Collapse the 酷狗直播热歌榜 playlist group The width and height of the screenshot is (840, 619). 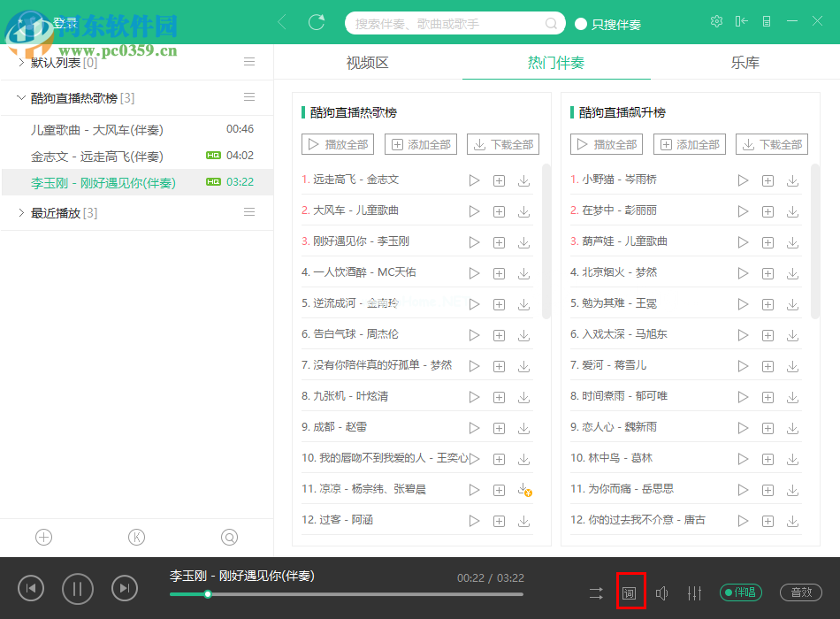pos(21,98)
